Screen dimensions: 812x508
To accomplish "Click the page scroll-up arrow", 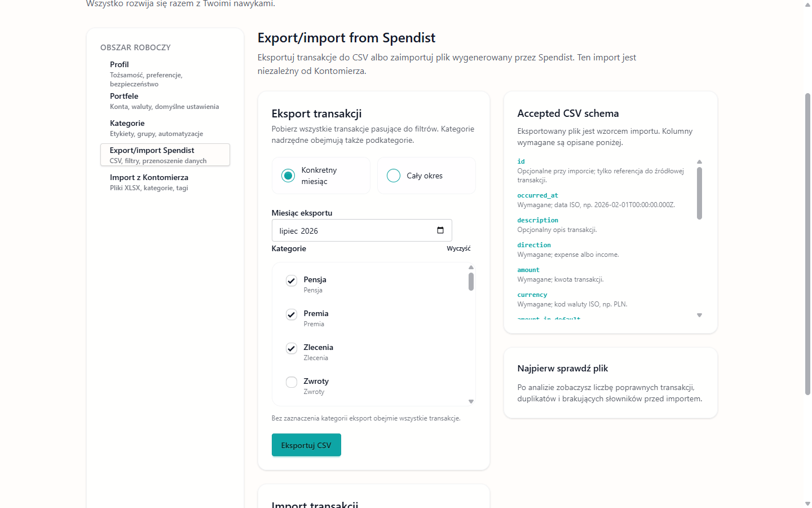I will click(x=807, y=4).
